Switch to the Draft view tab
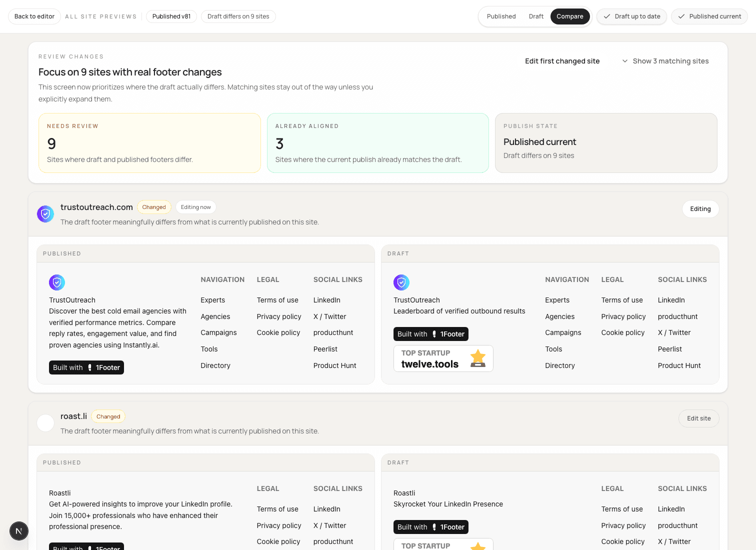The image size is (756, 550). point(536,16)
